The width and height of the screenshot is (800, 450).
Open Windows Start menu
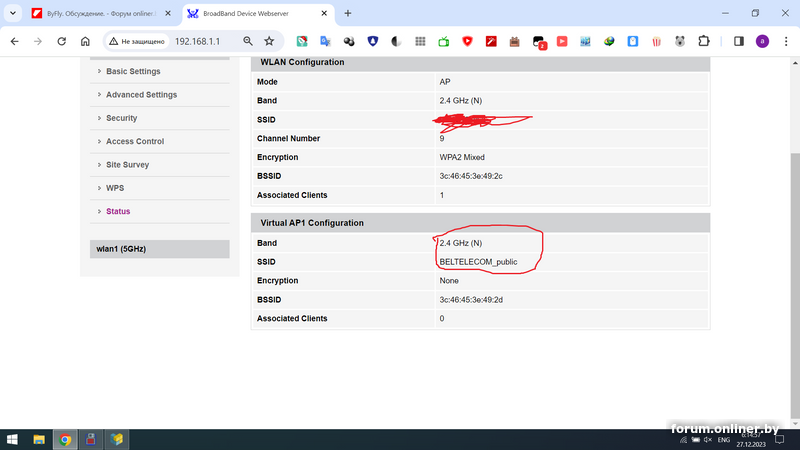pos(14,439)
